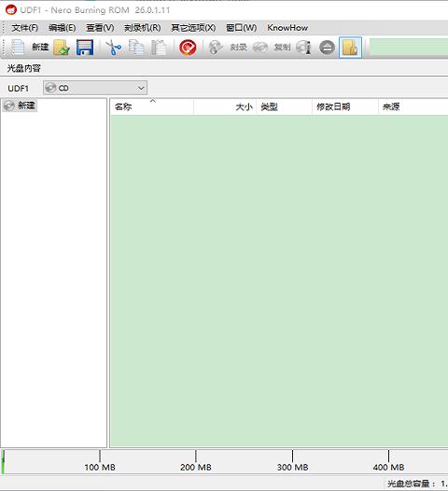This screenshot has height=491, width=448.
Task: Open the 其它选项(X) menu
Action: pyautogui.click(x=193, y=28)
